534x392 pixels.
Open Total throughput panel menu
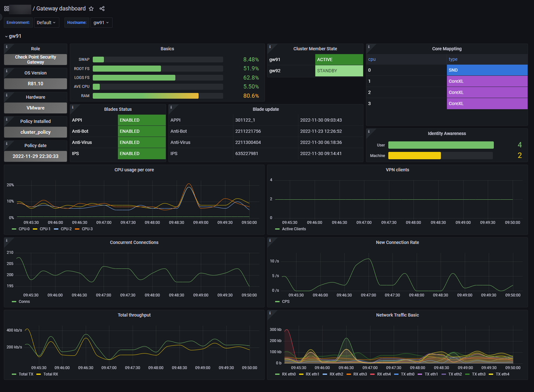click(134, 315)
